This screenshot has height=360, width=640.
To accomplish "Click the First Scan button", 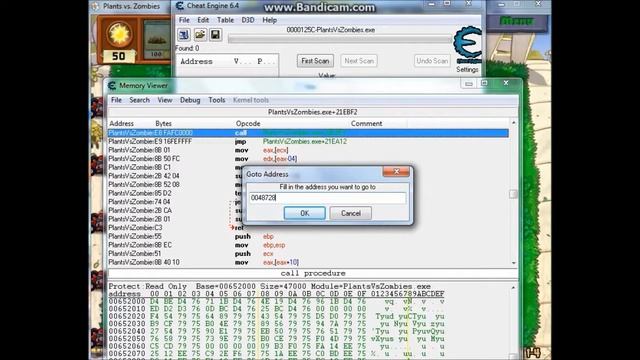I will coord(315,61).
